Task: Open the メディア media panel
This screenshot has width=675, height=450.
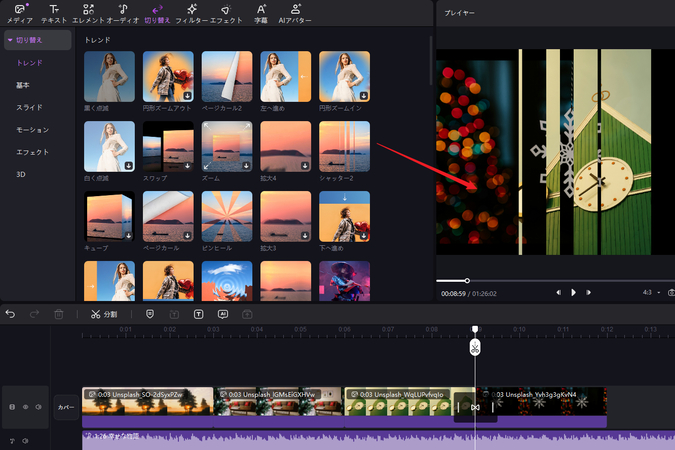Action: (19, 13)
